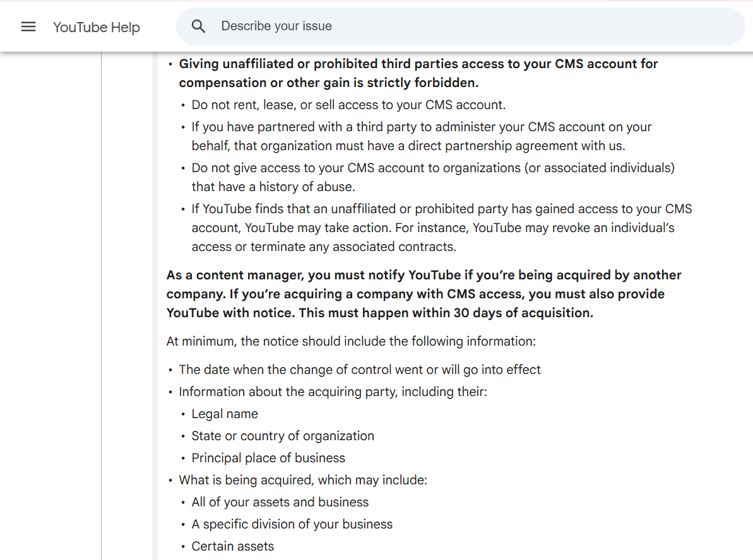The height and width of the screenshot is (560, 753).
Task: Select "All of your assets and business" item
Action: tap(280, 502)
